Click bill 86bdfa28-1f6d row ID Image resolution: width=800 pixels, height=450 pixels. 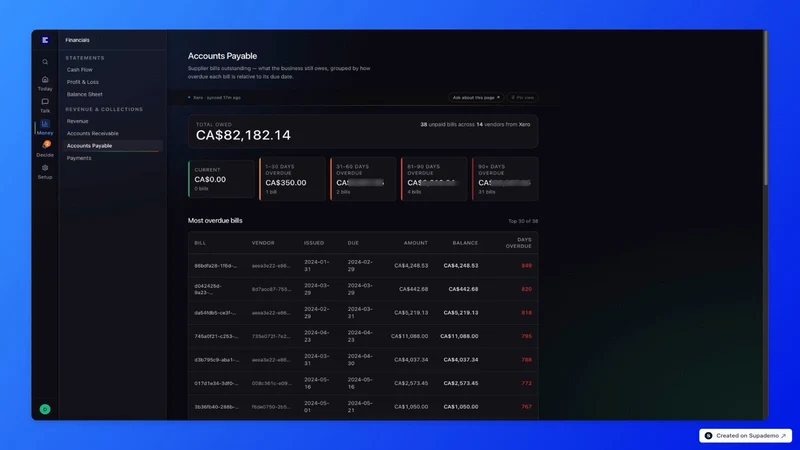click(x=215, y=266)
